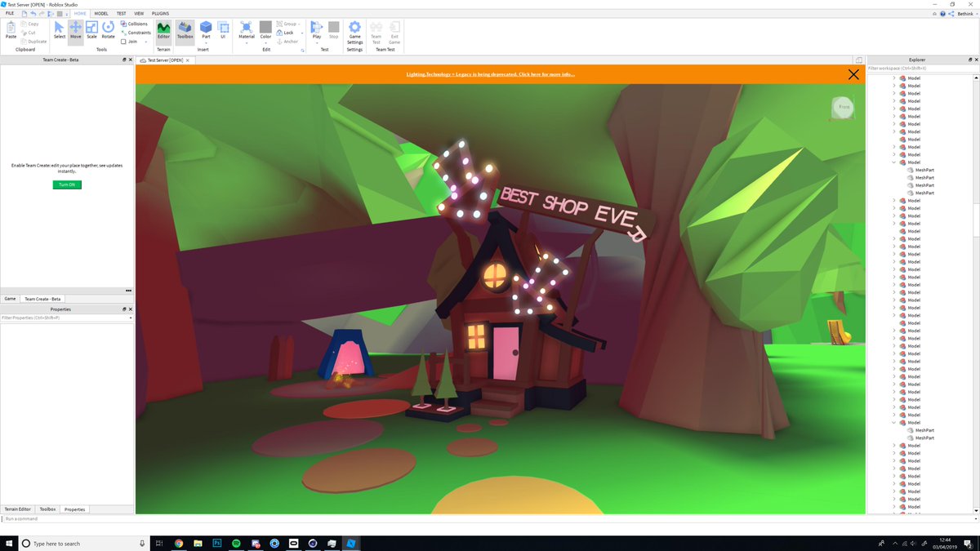Click the new file icon in quick access bar
Image resolution: width=980 pixels, height=551 pixels.
[24, 14]
